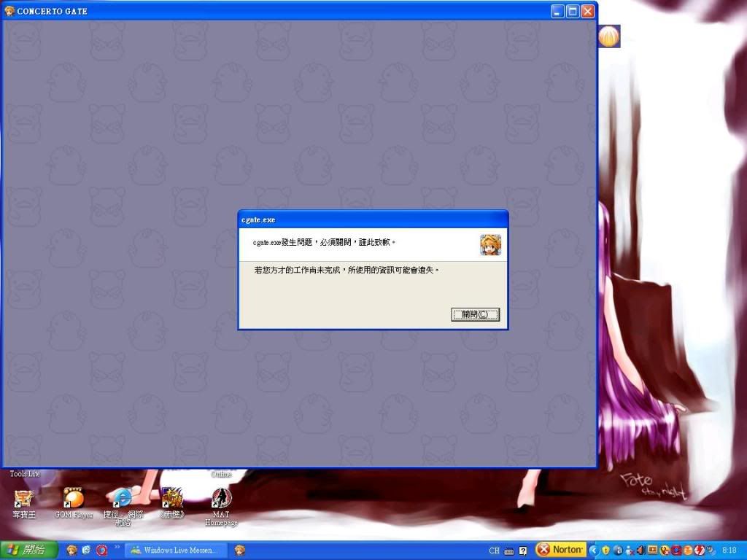Open the 《赤壁》 game desktop shortcut
Image resolution: width=747 pixels, height=560 pixels.
tap(171, 499)
